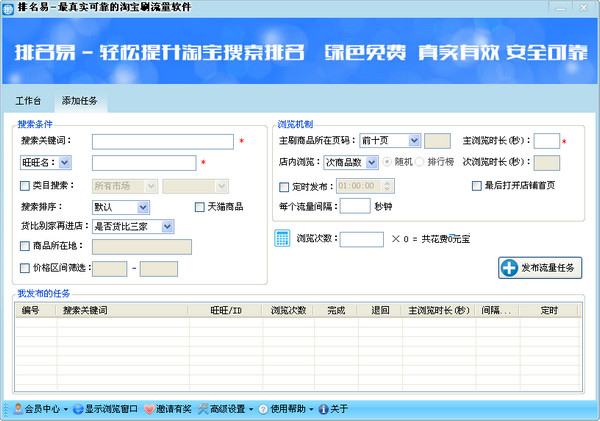Click the app logo icon in title bar
Image resolution: width=600 pixels, height=421 pixels.
9,8
